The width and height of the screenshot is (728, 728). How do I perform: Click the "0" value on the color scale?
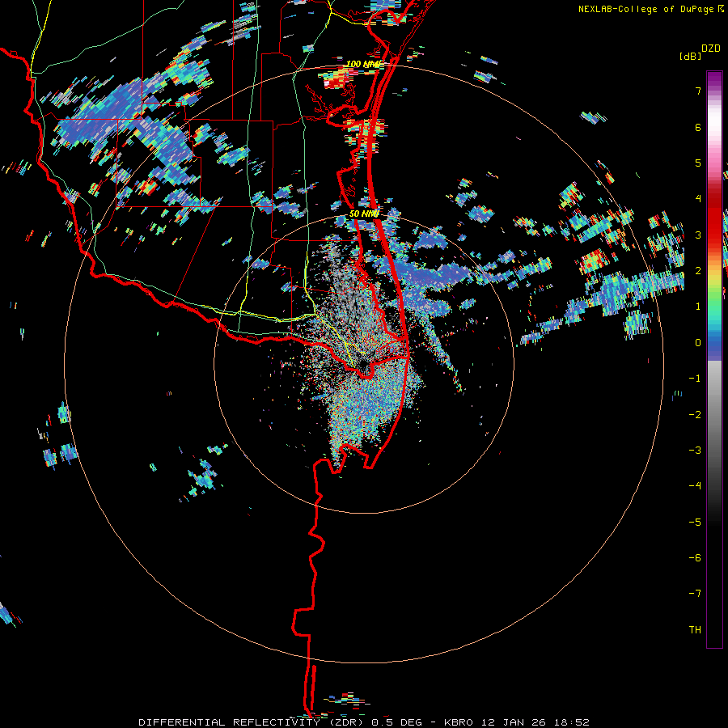(x=698, y=343)
